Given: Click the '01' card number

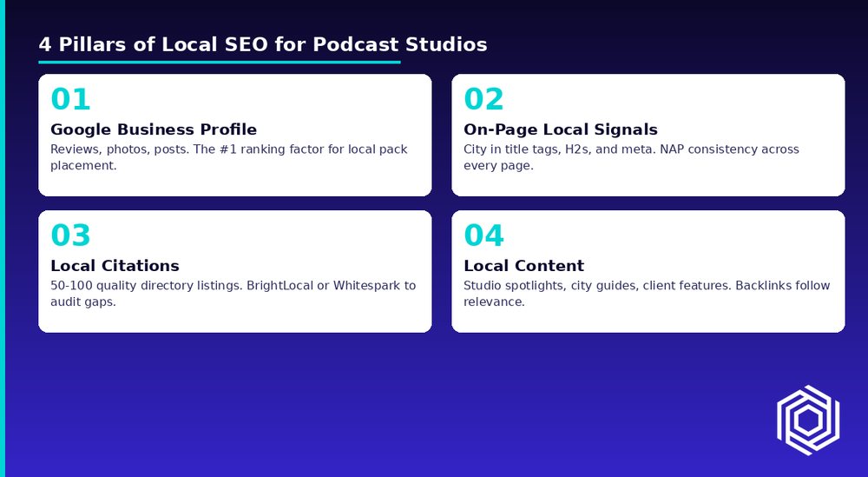Looking at the screenshot, I should pyautogui.click(x=70, y=100).
